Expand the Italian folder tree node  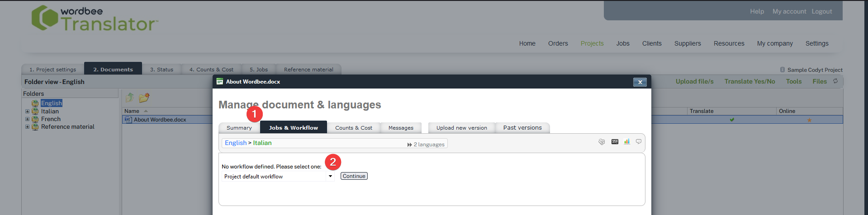27,112
